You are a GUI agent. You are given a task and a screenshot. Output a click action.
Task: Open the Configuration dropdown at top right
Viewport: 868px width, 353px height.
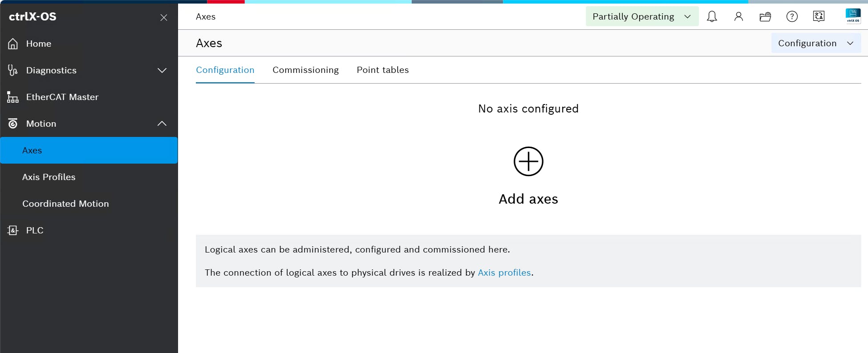tap(815, 43)
